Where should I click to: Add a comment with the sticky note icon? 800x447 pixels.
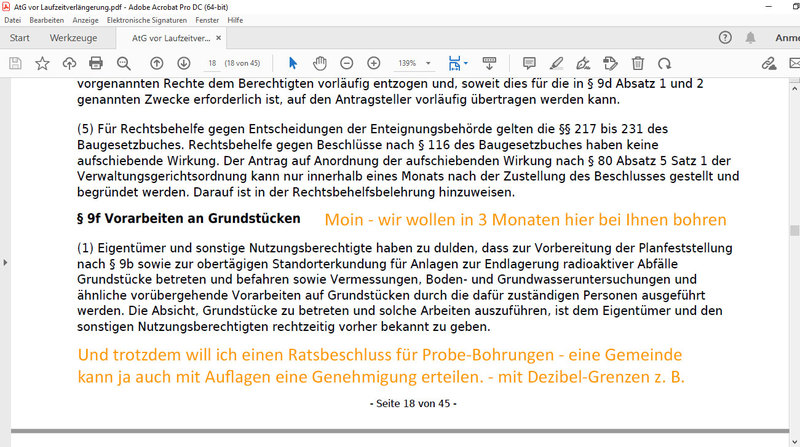point(530,63)
